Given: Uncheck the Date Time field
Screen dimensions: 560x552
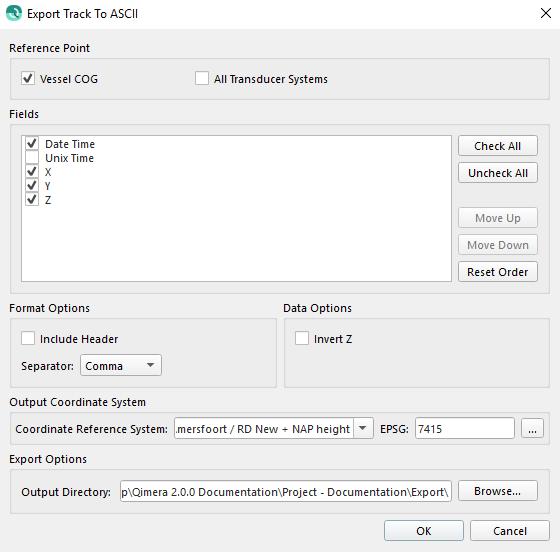Looking at the screenshot, I should click(32, 144).
